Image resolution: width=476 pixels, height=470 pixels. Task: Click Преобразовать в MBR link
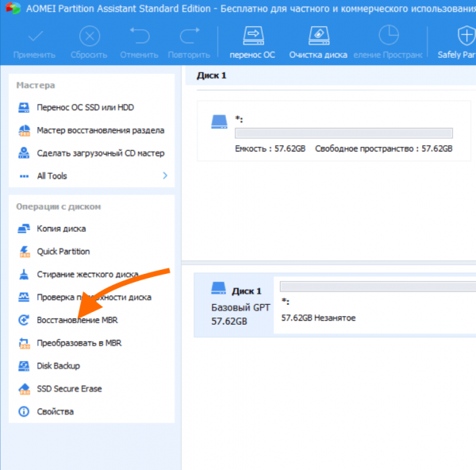click(x=79, y=343)
